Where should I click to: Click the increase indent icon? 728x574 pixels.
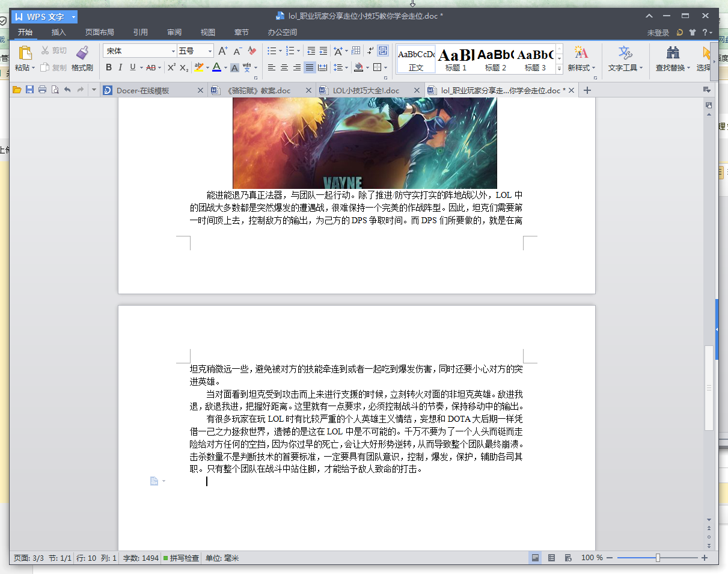(x=323, y=51)
